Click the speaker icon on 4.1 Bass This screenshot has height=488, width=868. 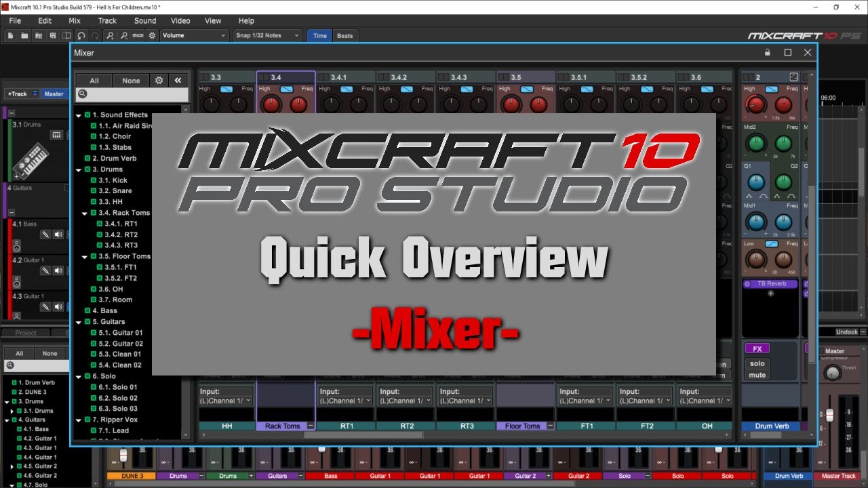tap(58, 234)
